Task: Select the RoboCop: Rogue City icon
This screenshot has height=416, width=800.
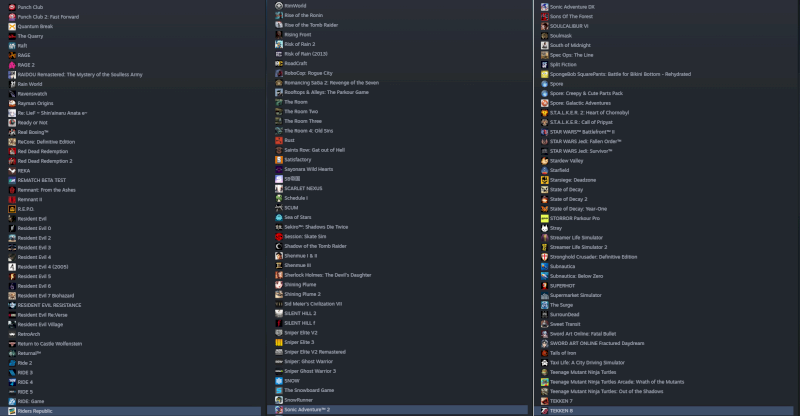Action: pos(279,73)
